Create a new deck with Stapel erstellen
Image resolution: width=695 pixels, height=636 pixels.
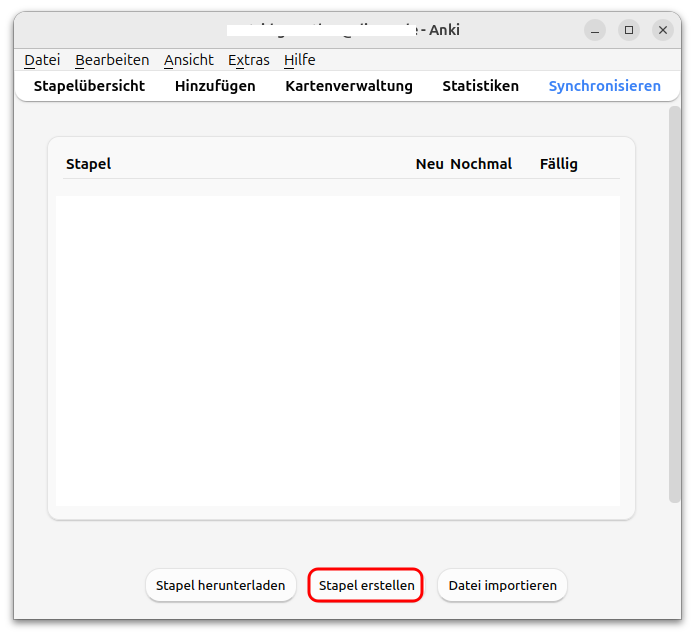point(366,585)
